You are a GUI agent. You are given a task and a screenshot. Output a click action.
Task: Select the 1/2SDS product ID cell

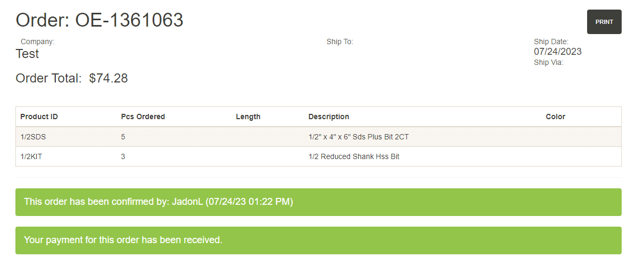click(33, 137)
